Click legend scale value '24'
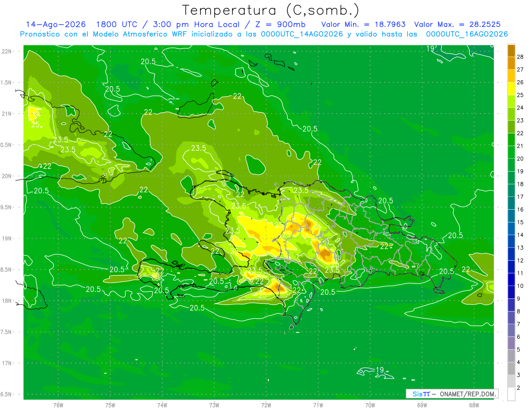 [520, 107]
